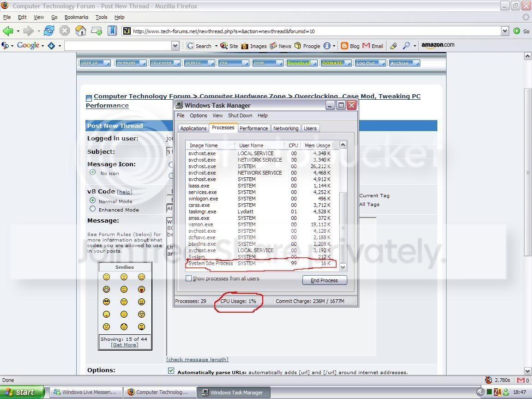Click the Home icon in Firefox toolbar

[x=81, y=31]
